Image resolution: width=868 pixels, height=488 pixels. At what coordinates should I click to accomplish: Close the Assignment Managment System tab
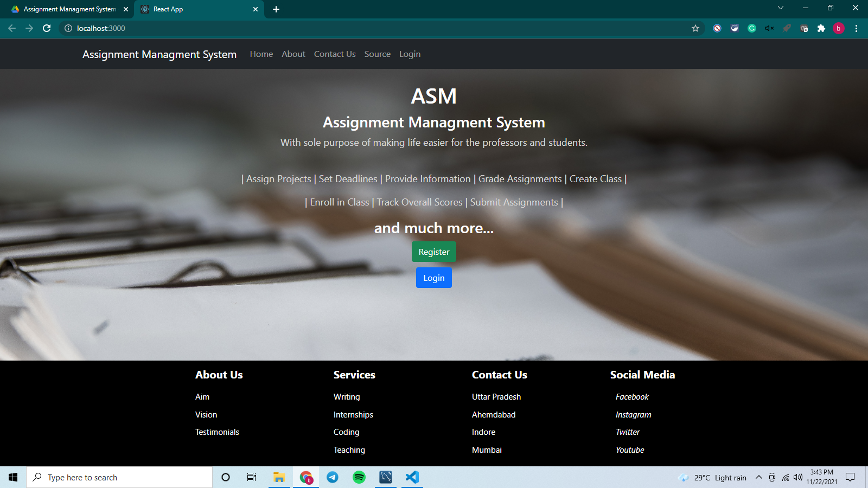(x=126, y=9)
